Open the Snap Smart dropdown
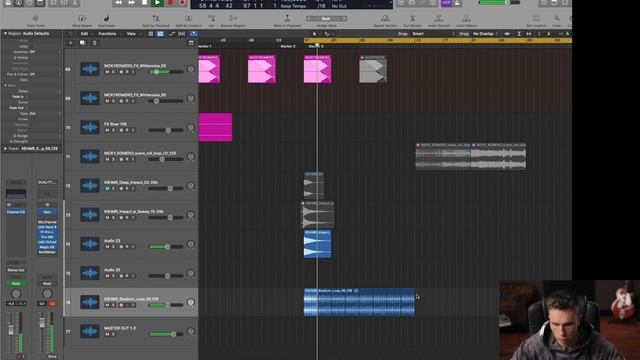640x360 pixels. coord(433,34)
